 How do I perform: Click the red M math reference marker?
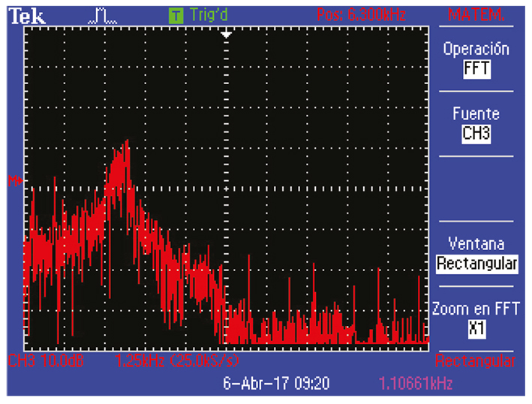coord(14,180)
